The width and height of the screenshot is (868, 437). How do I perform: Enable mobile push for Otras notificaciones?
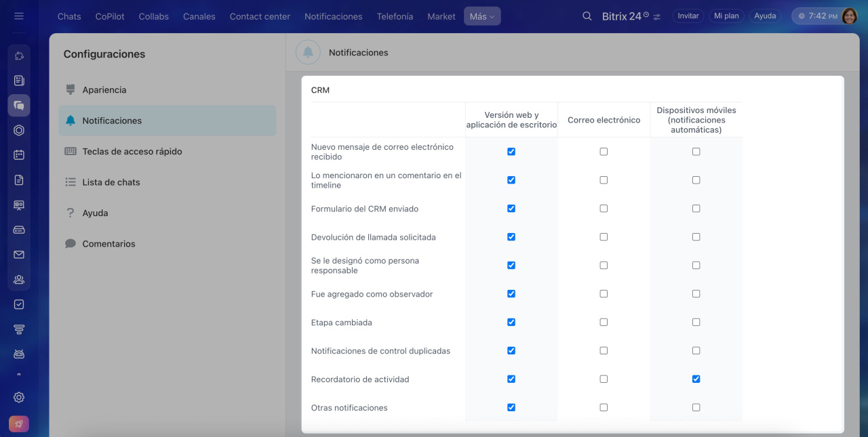click(x=696, y=408)
